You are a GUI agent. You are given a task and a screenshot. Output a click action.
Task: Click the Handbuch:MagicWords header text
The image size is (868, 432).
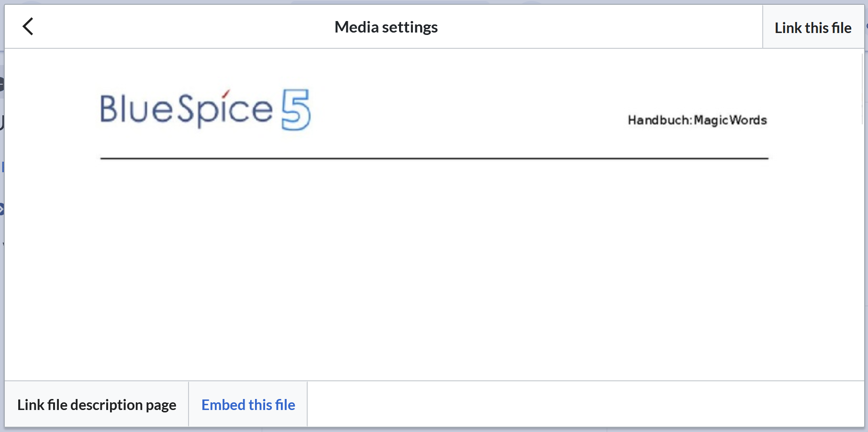click(x=697, y=120)
